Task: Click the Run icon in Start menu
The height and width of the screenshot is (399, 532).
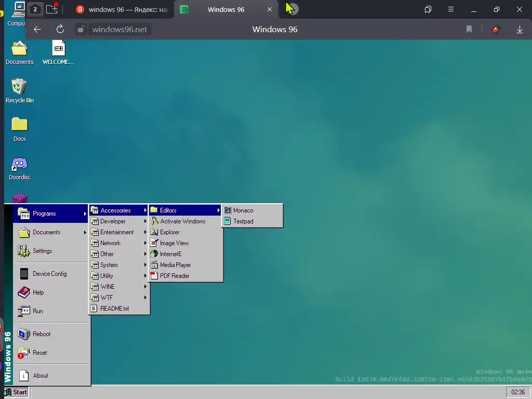Action: tap(24, 311)
